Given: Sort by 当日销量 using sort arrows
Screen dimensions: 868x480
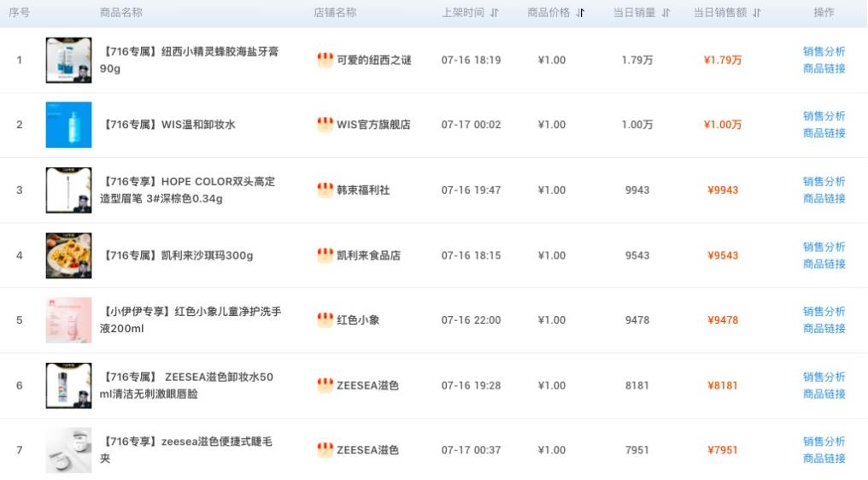Looking at the screenshot, I should click(x=666, y=13).
